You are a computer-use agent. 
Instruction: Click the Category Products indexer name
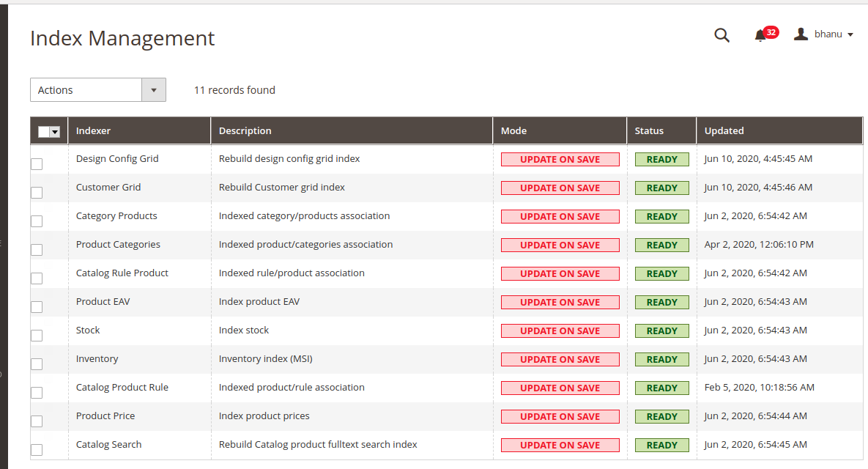pos(116,215)
